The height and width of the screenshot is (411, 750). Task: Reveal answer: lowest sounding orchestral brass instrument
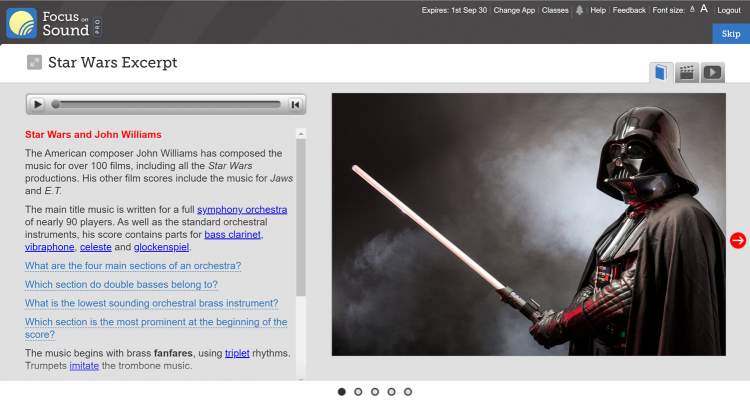(152, 303)
